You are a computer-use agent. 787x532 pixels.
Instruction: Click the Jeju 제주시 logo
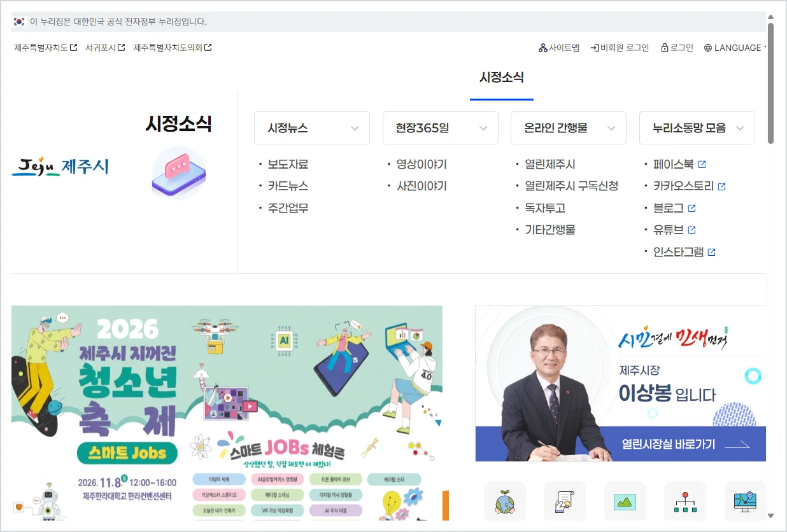60,167
